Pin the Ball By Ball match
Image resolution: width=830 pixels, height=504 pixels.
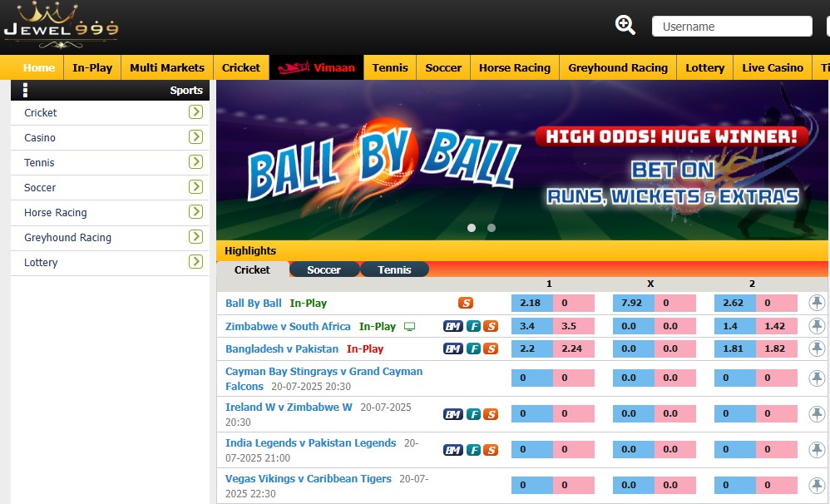point(817,303)
